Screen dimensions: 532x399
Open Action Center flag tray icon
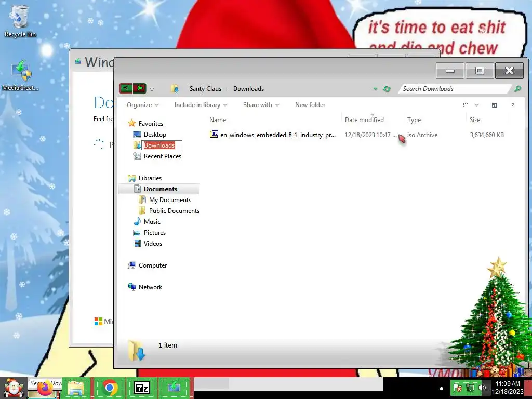pos(458,388)
